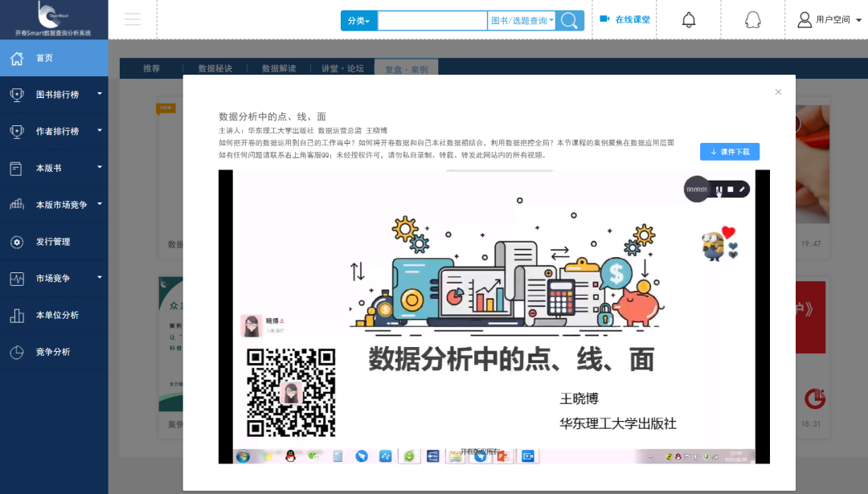
Task: Switch to the 数据秘诀 tab
Action: coord(215,68)
